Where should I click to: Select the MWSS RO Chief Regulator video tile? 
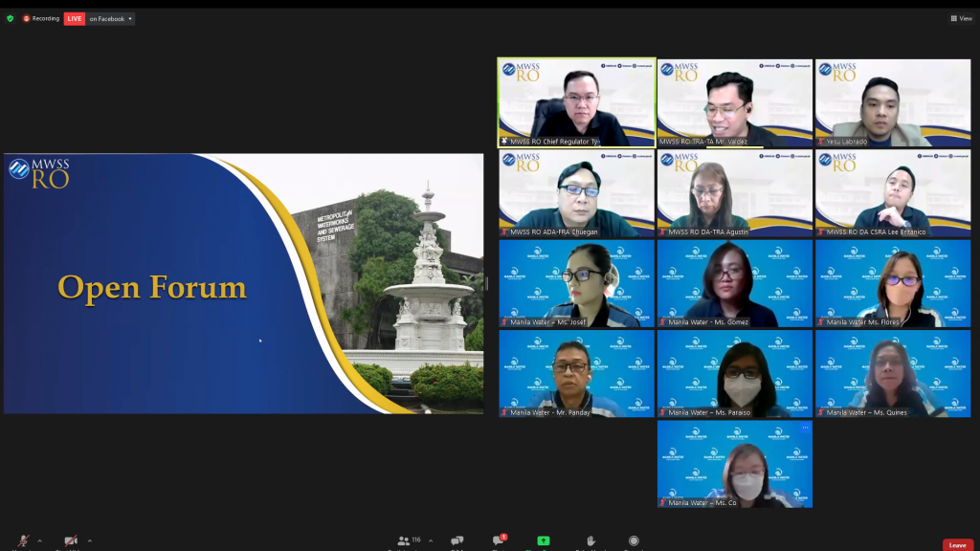pyautogui.click(x=576, y=103)
